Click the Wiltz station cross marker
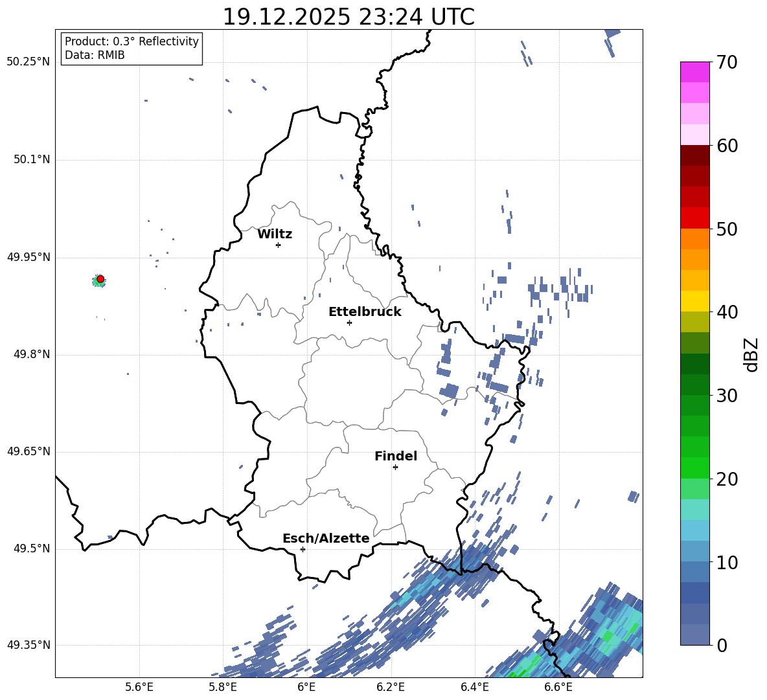Screen dimensions: 767x700 point(279,245)
